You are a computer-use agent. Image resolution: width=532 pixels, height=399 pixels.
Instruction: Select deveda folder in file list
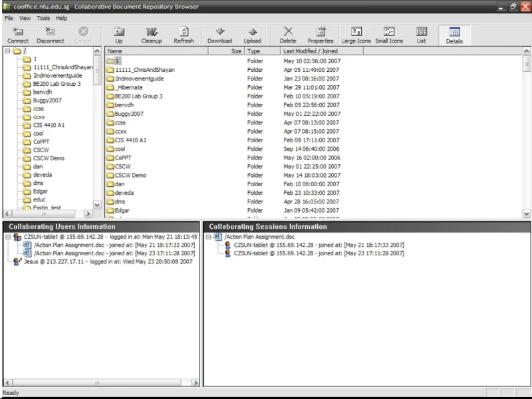pyautogui.click(x=124, y=193)
